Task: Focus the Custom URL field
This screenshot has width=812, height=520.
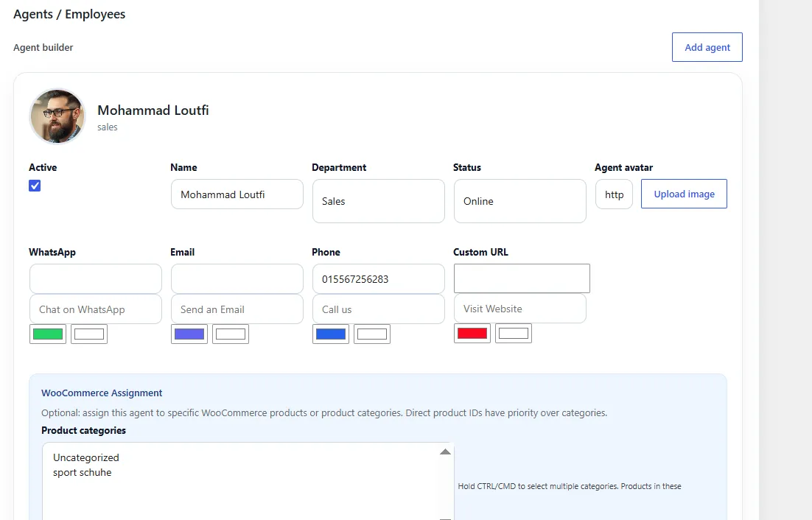Action: pos(522,278)
